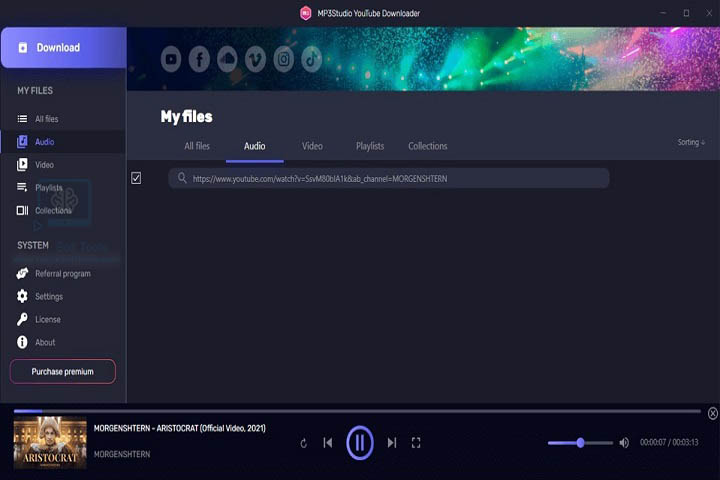720x480 pixels.
Task: Close the player bar
Action: pos(713,413)
